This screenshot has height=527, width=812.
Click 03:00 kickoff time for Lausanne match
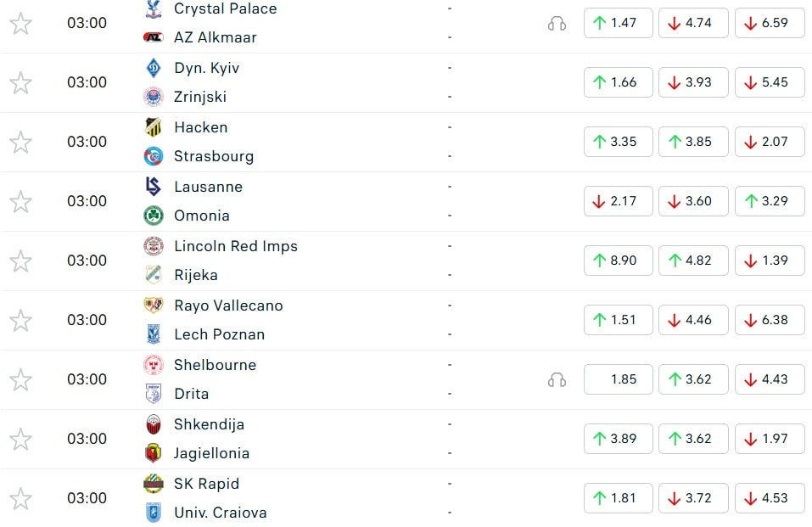[87, 201]
